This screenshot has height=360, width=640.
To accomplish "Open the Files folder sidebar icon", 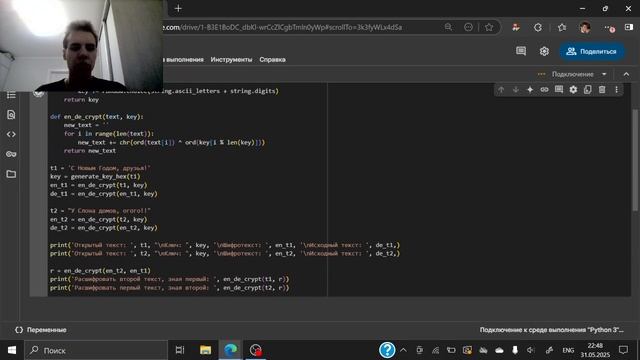I will coord(11,174).
